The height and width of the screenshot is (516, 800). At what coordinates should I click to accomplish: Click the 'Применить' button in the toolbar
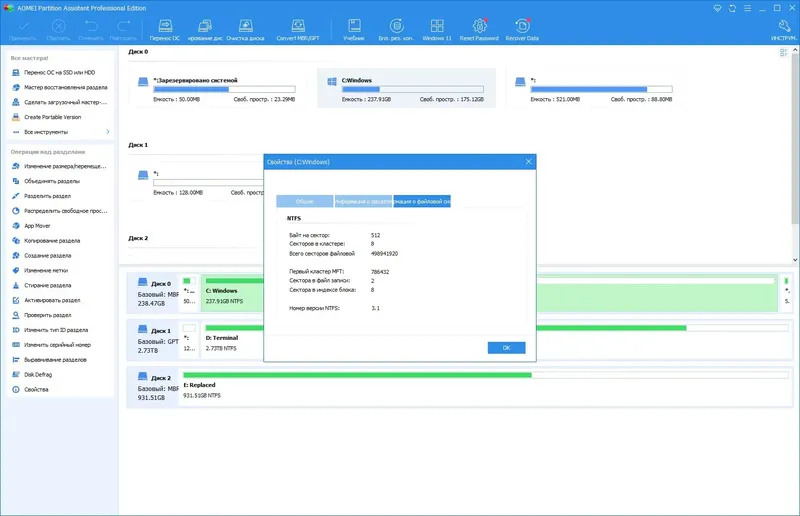coord(22,30)
